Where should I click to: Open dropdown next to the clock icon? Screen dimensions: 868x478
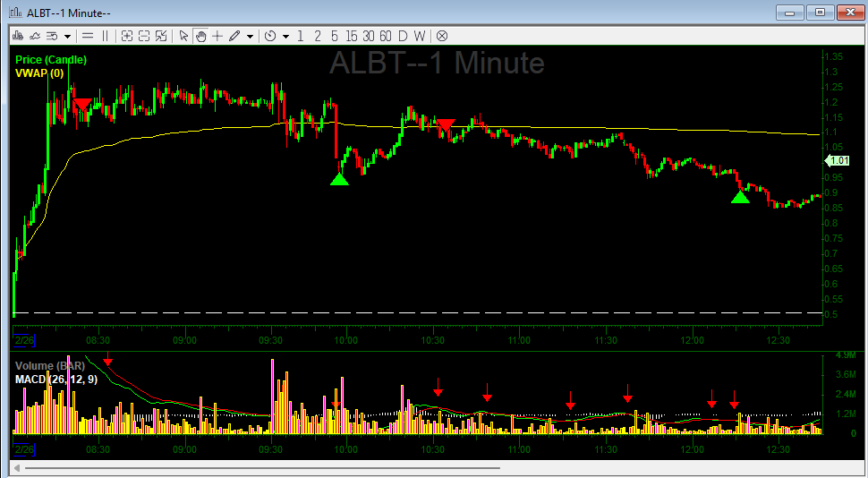[x=285, y=37]
